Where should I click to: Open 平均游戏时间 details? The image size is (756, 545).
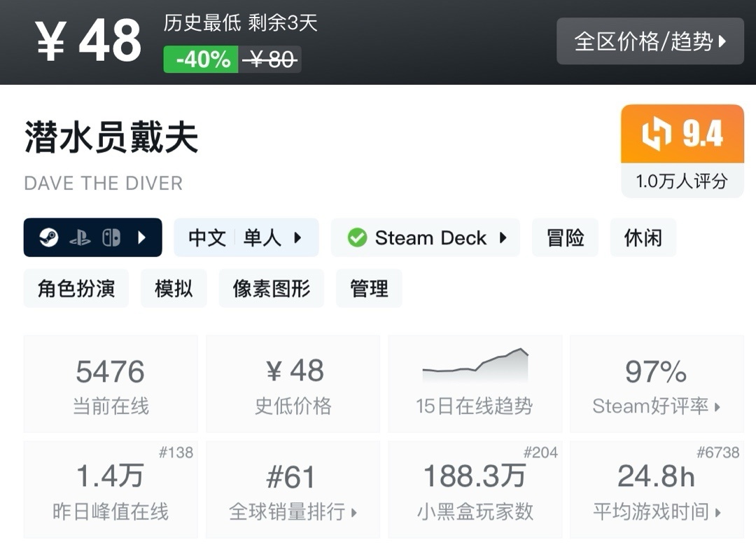coord(656,490)
